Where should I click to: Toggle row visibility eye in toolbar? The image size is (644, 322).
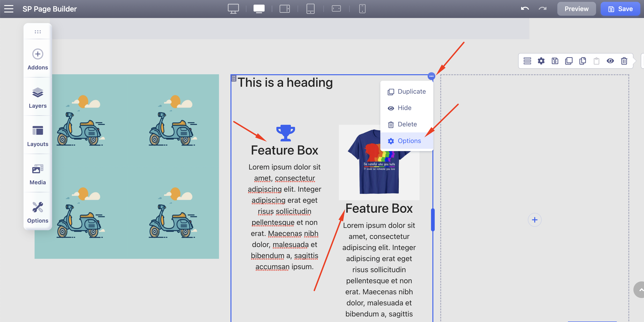coord(610,61)
